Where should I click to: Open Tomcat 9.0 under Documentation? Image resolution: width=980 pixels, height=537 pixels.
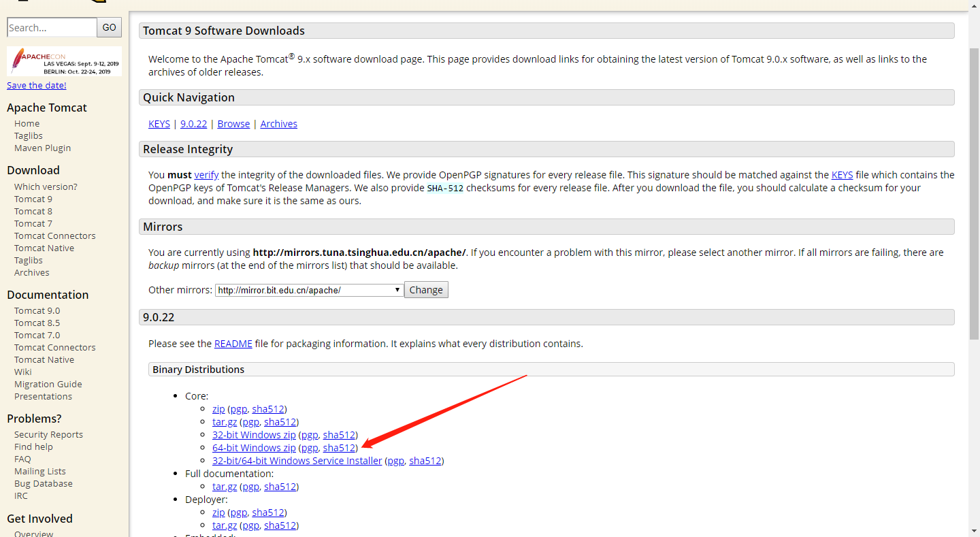[37, 310]
